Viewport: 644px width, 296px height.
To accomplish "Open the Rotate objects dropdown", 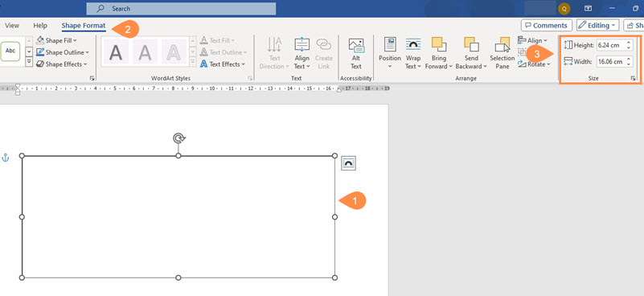I will pyautogui.click(x=534, y=64).
